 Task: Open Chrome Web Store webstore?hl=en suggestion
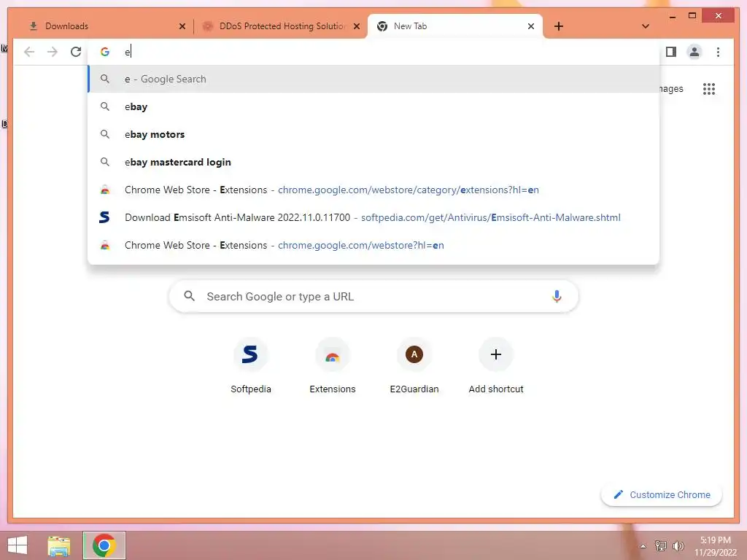(x=373, y=245)
